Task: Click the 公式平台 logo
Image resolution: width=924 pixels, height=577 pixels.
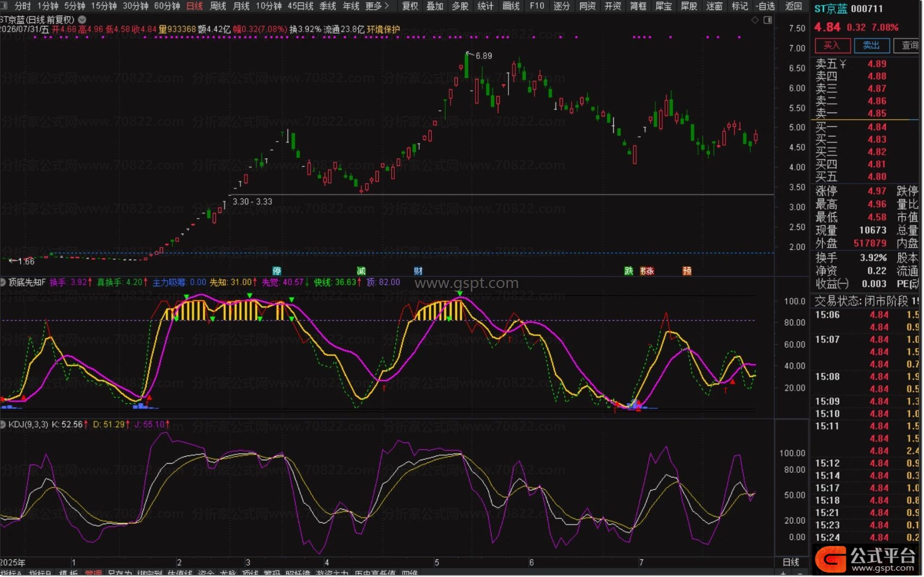Action: click(866, 560)
